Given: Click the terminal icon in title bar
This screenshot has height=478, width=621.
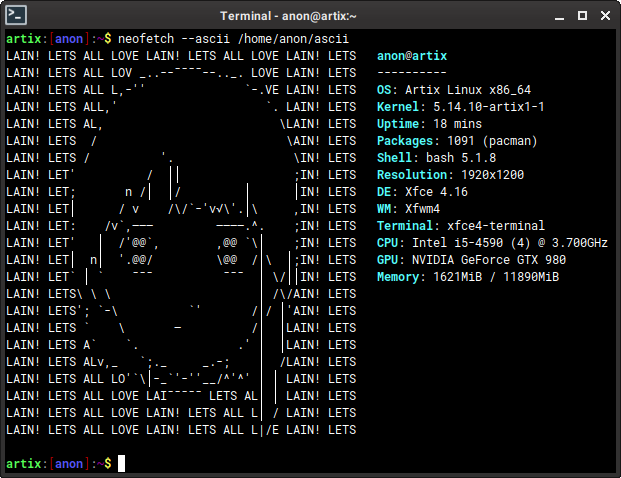Looking at the screenshot, I should tap(16, 15).
